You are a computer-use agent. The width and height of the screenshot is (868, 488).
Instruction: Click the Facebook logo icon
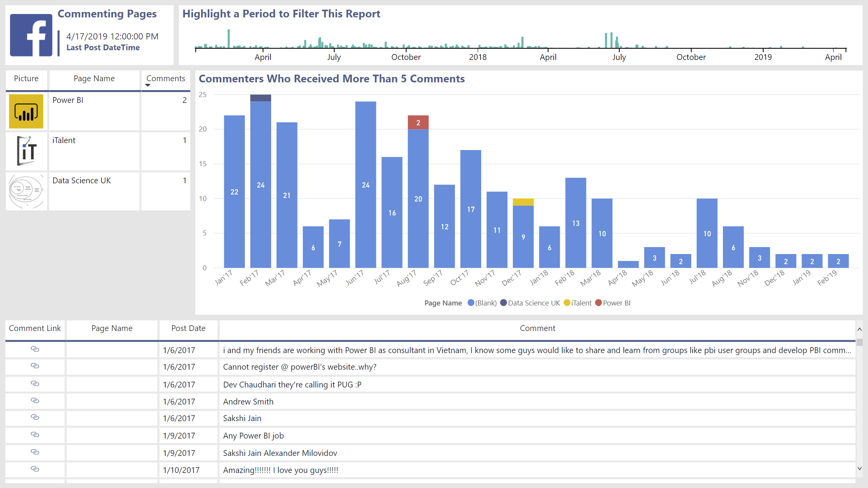pyautogui.click(x=31, y=35)
